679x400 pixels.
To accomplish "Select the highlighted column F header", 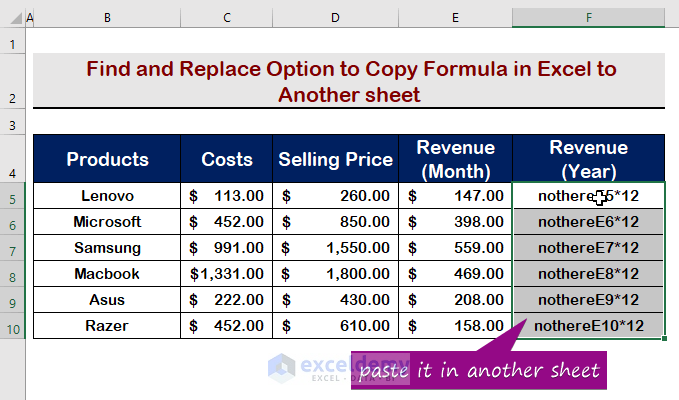I will click(x=588, y=18).
